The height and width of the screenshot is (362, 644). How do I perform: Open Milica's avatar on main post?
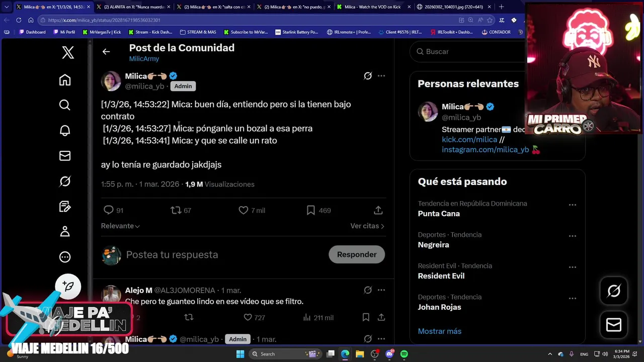point(111,81)
